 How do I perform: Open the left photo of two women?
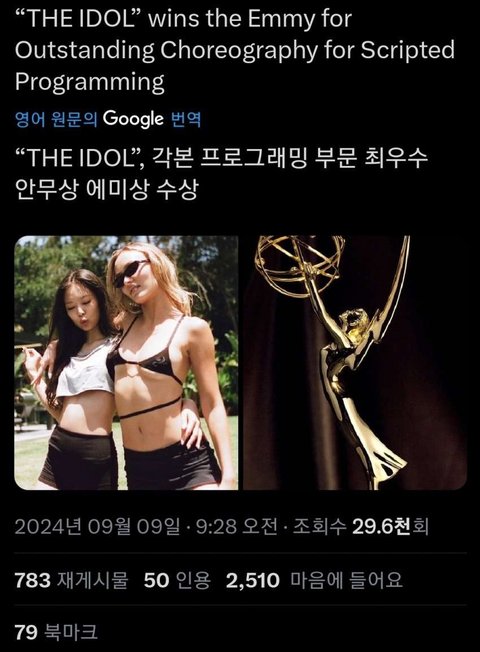(126, 363)
